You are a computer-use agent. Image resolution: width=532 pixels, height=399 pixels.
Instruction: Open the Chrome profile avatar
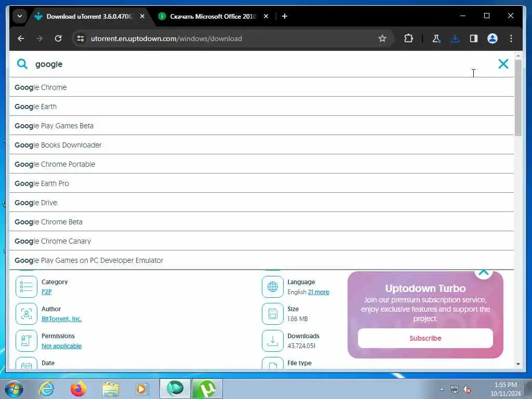pyautogui.click(x=493, y=38)
